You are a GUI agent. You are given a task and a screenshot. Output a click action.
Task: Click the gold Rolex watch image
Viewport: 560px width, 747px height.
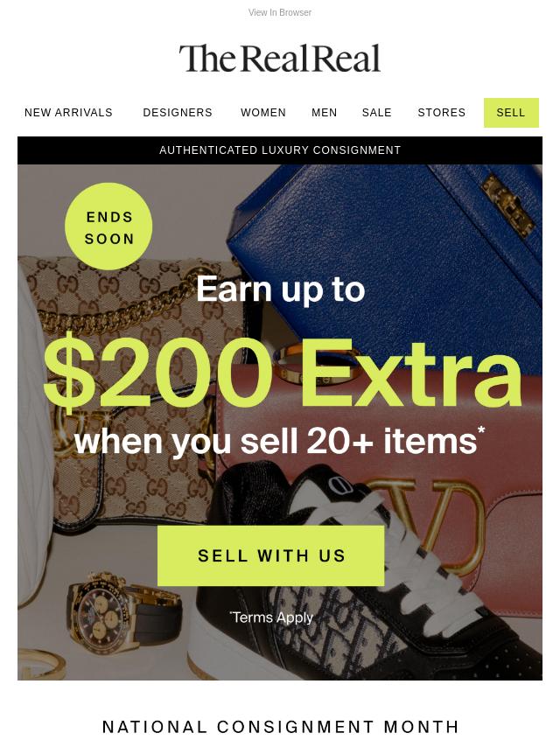tap(122, 607)
